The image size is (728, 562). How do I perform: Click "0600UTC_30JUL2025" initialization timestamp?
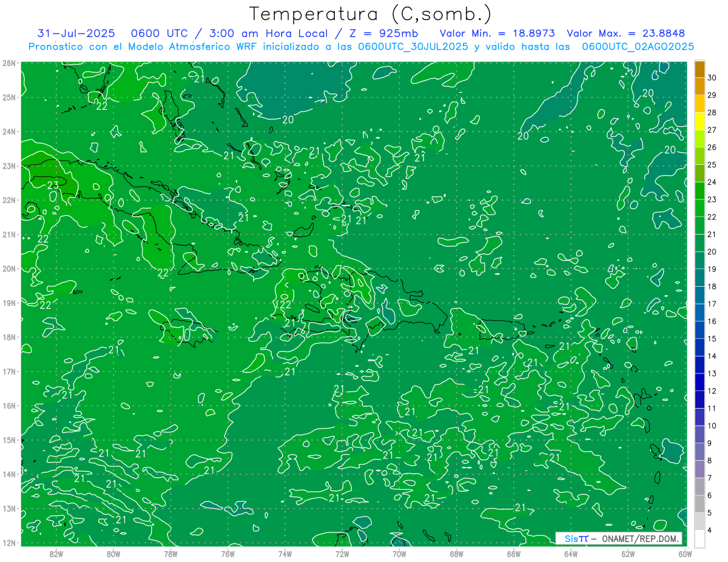pyautogui.click(x=413, y=47)
